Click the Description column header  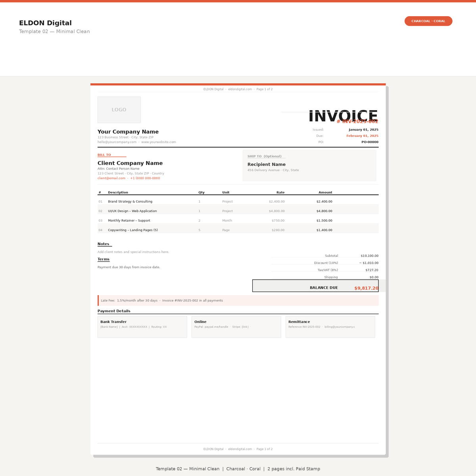pyautogui.click(x=118, y=192)
